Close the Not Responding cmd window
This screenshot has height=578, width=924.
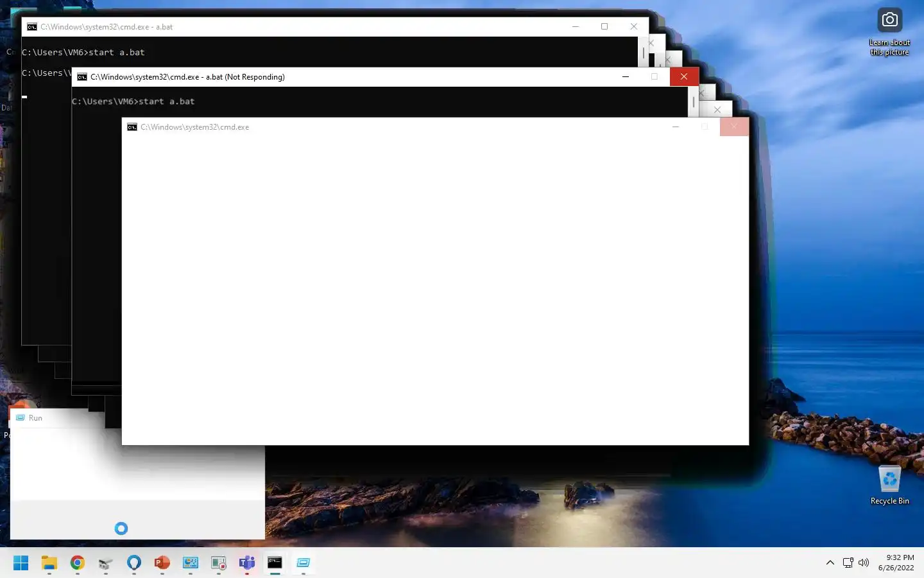point(684,77)
